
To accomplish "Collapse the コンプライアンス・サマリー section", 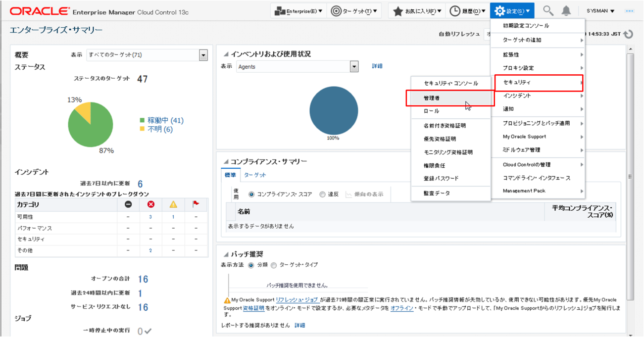I will pos(226,162).
